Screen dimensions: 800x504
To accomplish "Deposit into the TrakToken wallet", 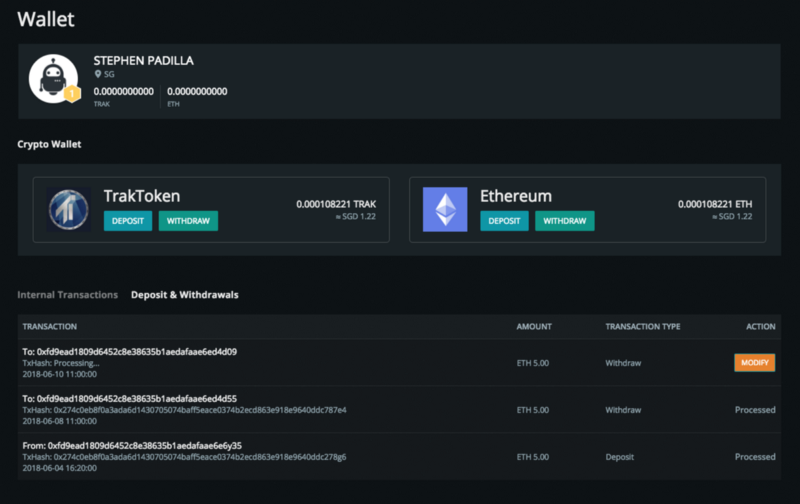I will point(128,221).
